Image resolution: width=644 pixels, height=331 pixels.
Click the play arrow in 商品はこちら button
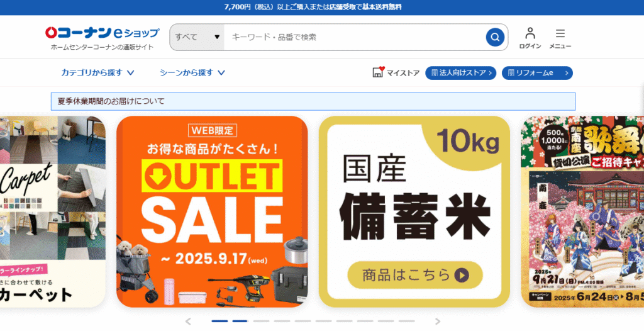tap(462, 275)
